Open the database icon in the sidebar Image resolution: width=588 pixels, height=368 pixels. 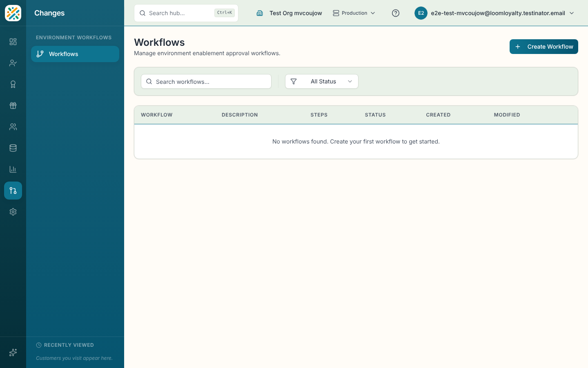pos(13,148)
